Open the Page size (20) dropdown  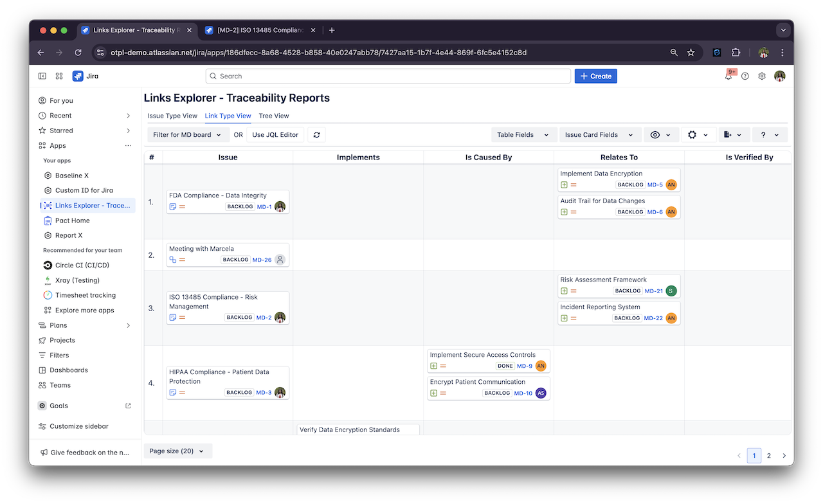(177, 451)
